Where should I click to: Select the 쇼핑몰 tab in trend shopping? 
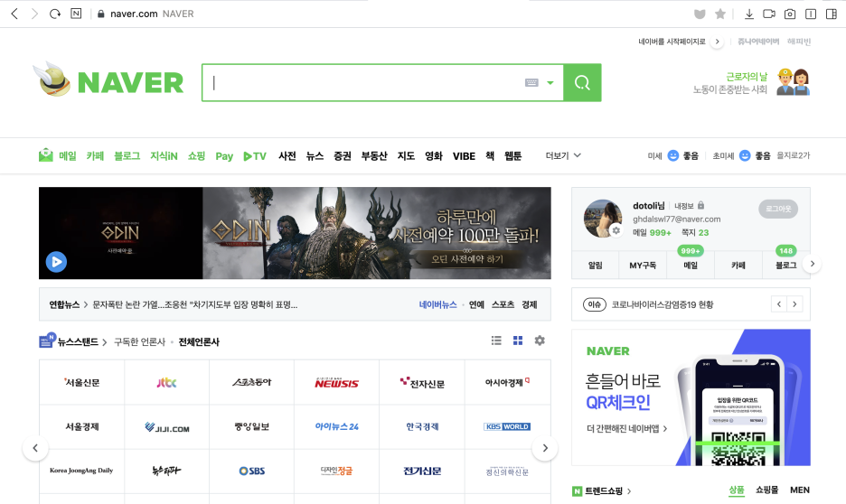coord(766,490)
